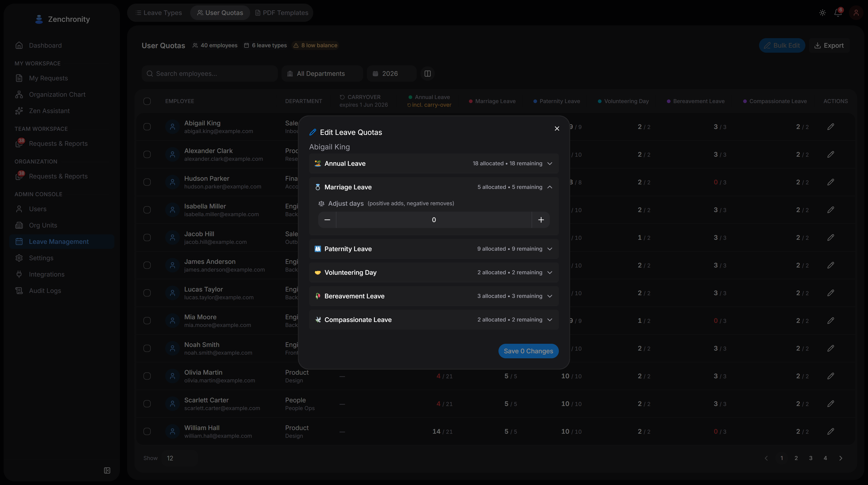Expand the Volunteering Day section
The image size is (868, 485).
click(x=434, y=272)
